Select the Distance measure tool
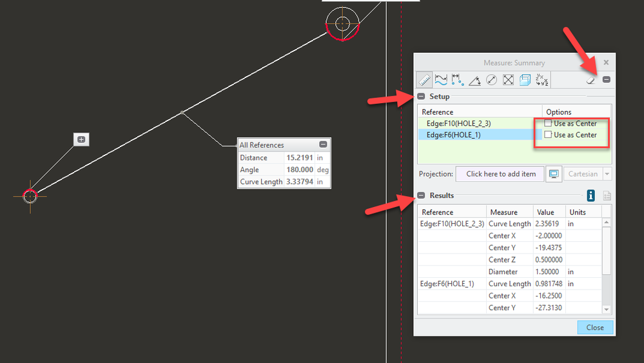The image size is (644, 363). point(458,80)
